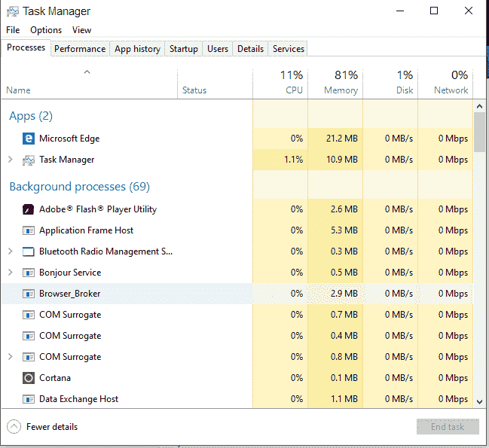Screen dimensions: 489x448
Task: Click the sort arrow above the Name column
Action: (87, 72)
